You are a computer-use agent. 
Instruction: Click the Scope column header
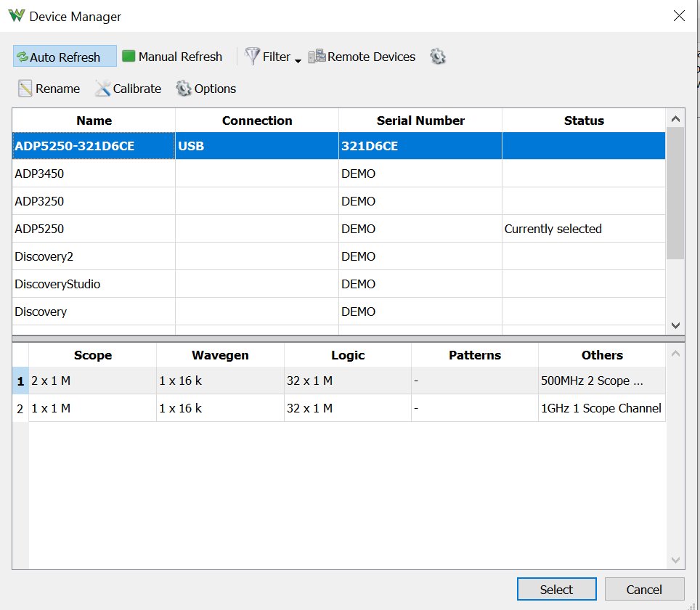coord(93,355)
